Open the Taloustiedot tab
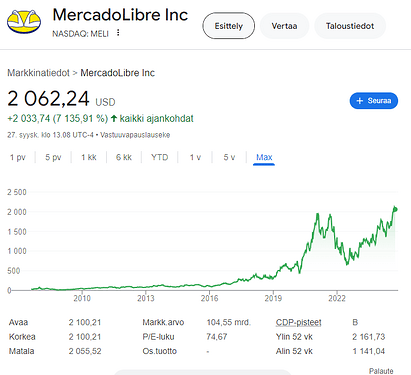The image size is (411, 375). [350, 26]
